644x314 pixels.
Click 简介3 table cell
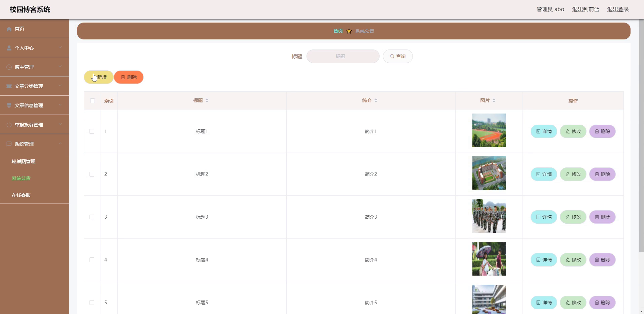coord(371,217)
